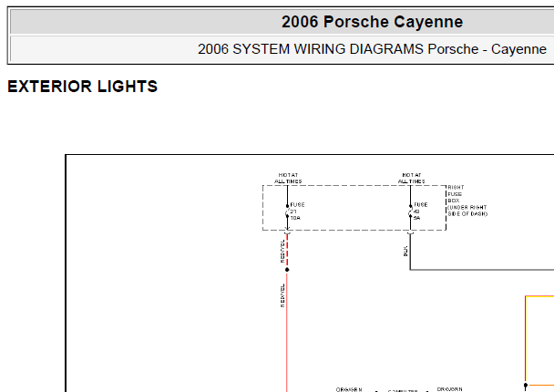Click the fuse label above the BLK wire
554x392 pixels.
(x=420, y=211)
